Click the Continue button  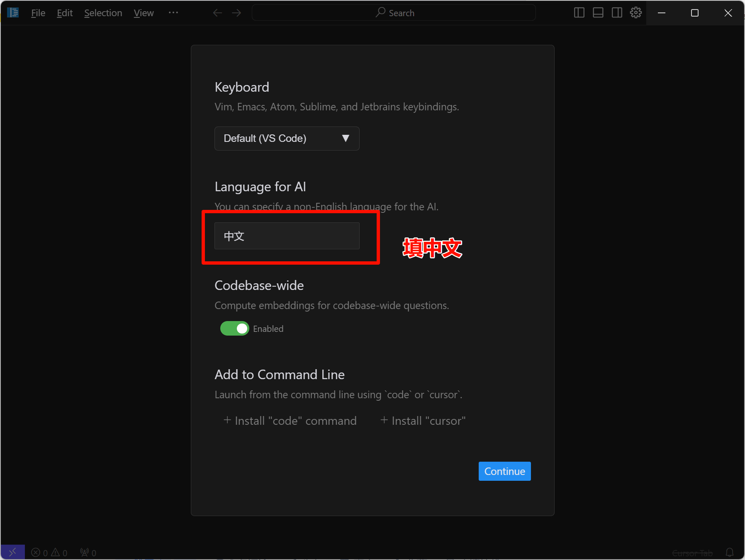[x=504, y=471]
